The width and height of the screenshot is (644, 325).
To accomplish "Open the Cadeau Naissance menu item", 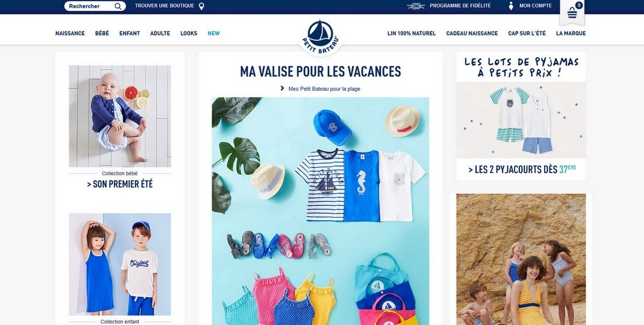I will pyautogui.click(x=472, y=33).
